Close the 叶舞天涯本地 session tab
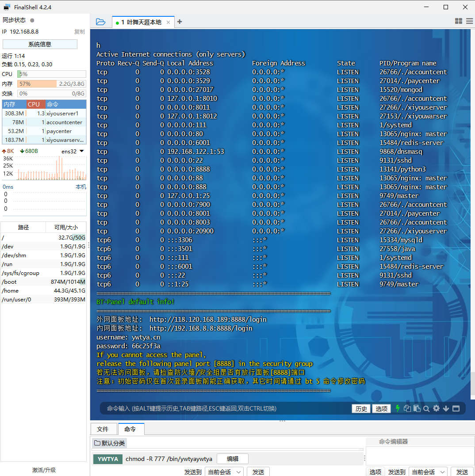The width and height of the screenshot is (475, 476). [x=168, y=22]
